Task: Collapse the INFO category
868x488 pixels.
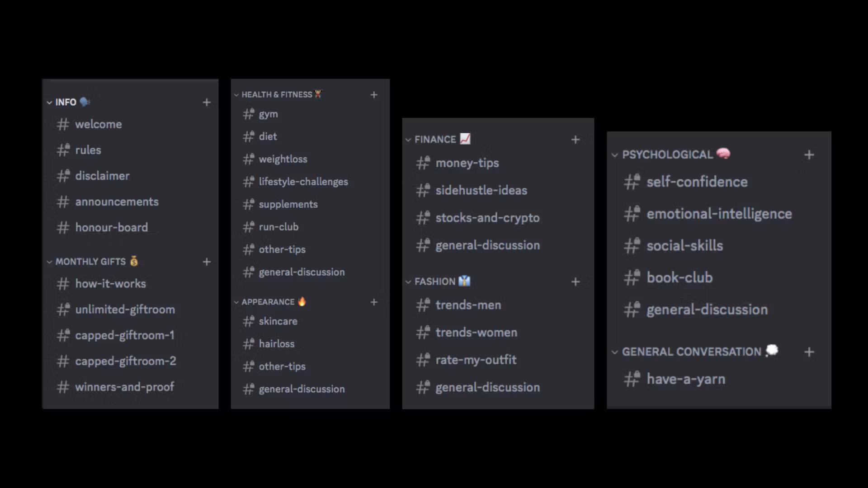Action: (x=49, y=103)
